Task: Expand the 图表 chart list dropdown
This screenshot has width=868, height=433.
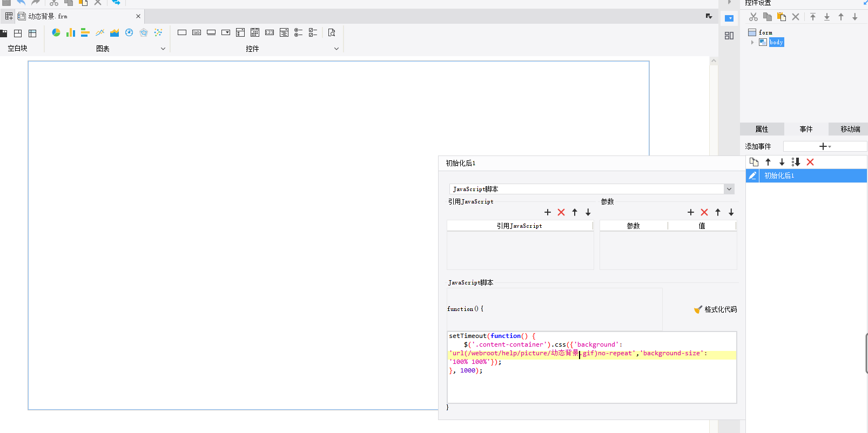Action: click(163, 49)
